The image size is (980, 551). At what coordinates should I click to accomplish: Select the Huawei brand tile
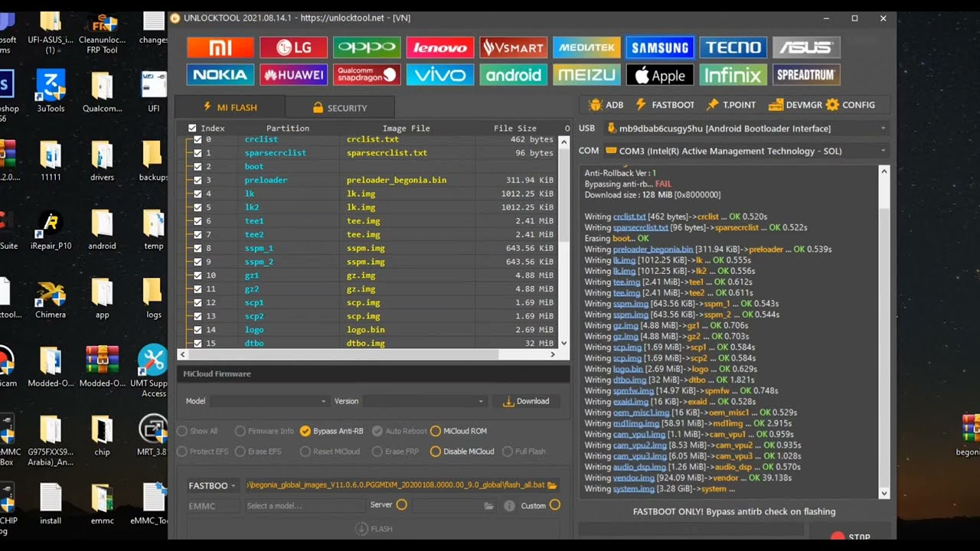point(293,75)
